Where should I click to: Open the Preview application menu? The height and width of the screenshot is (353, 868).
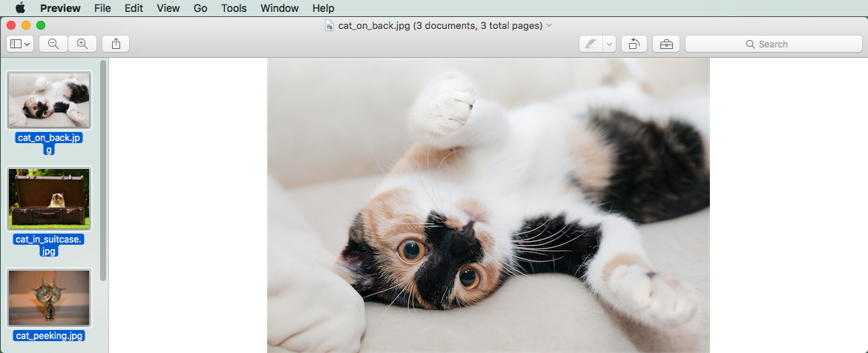coord(60,8)
